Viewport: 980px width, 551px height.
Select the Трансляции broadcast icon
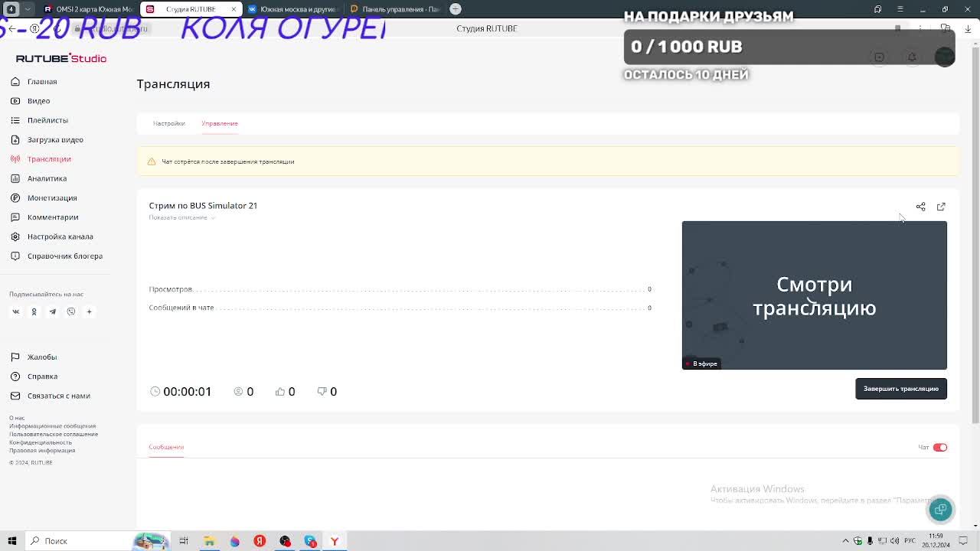pos(15,159)
